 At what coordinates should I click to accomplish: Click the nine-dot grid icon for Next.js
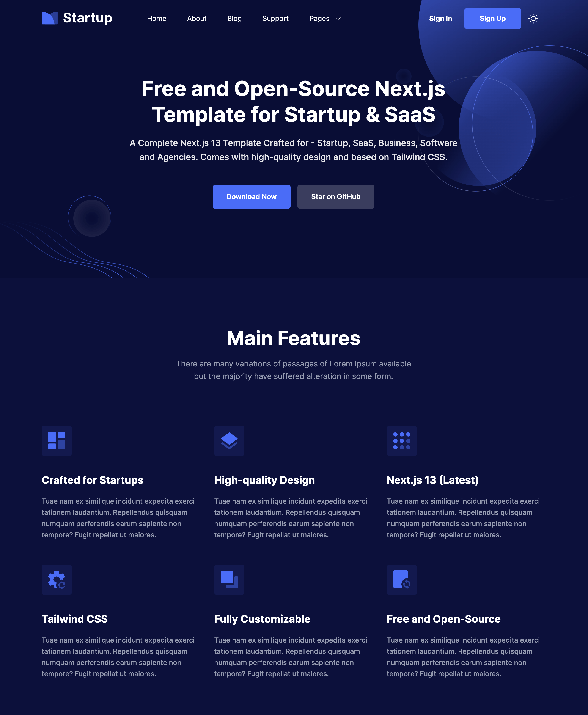pos(401,441)
